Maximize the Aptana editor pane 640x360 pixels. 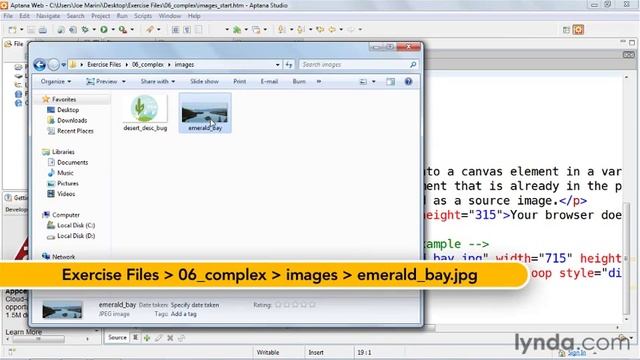click(x=632, y=42)
